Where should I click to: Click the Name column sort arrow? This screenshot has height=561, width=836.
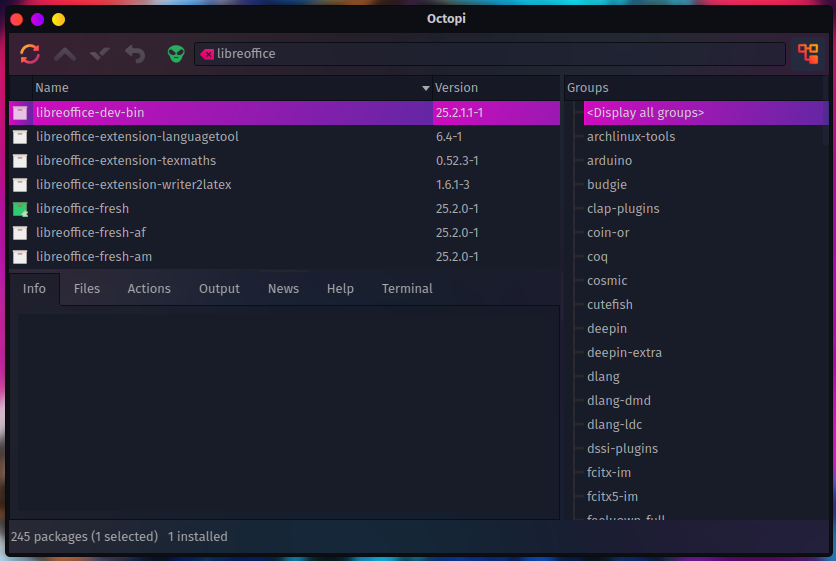pos(426,88)
